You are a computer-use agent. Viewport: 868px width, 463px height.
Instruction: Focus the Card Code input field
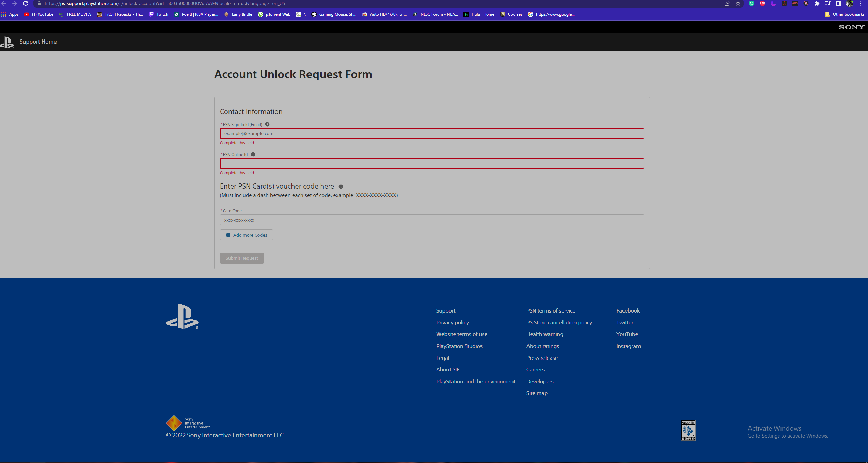coord(432,220)
